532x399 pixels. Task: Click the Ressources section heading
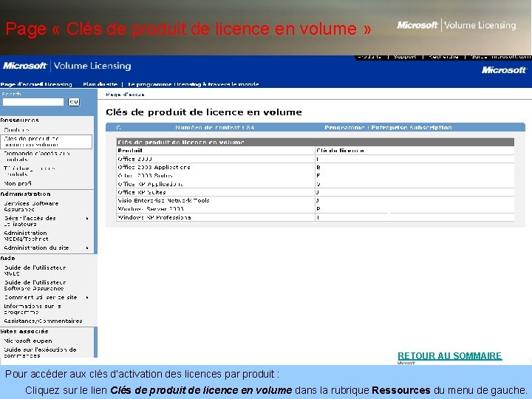coord(20,120)
